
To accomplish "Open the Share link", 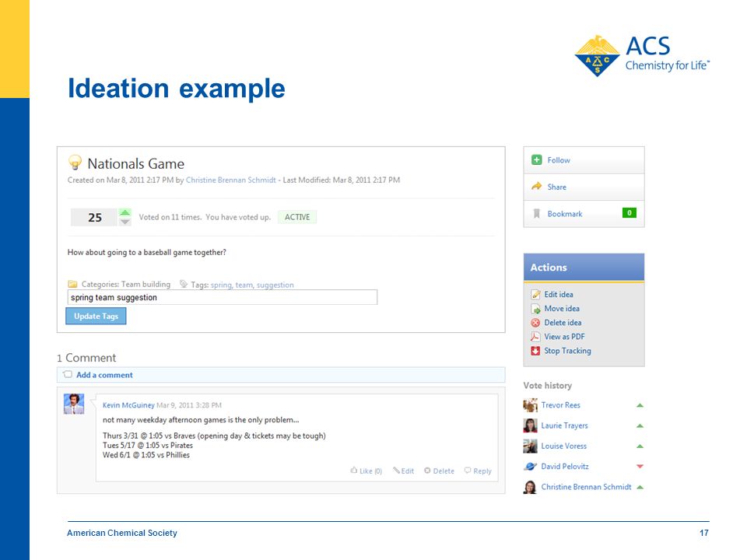I will (557, 187).
